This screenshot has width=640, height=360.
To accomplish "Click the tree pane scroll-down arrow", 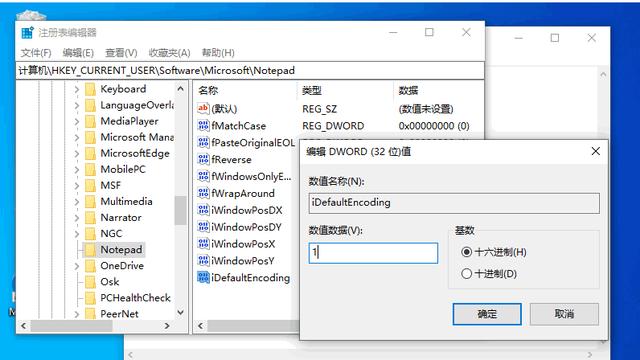I will (x=180, y=313).
